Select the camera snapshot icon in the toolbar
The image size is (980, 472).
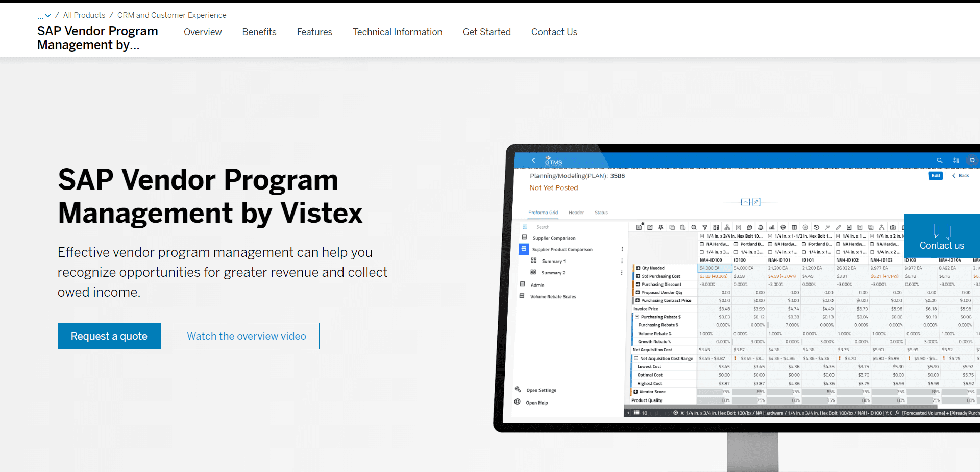click(x=892, y=227)
